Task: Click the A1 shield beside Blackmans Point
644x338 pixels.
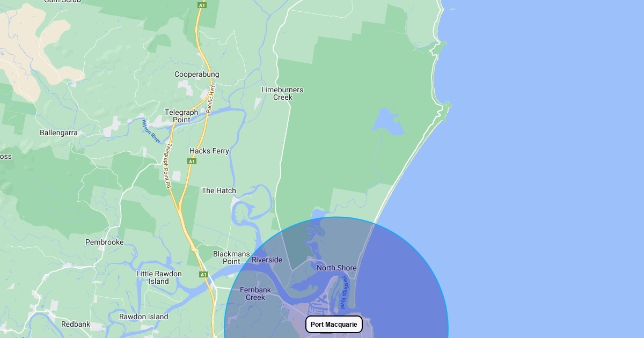Action: pyautogui.click(x=203, y=275)
